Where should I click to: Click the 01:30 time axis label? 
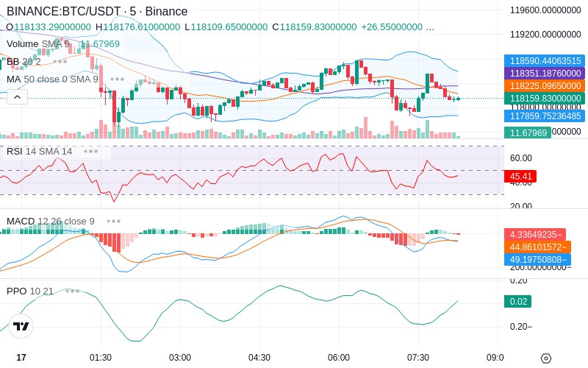pyautogui.click(x=101, y=358)
